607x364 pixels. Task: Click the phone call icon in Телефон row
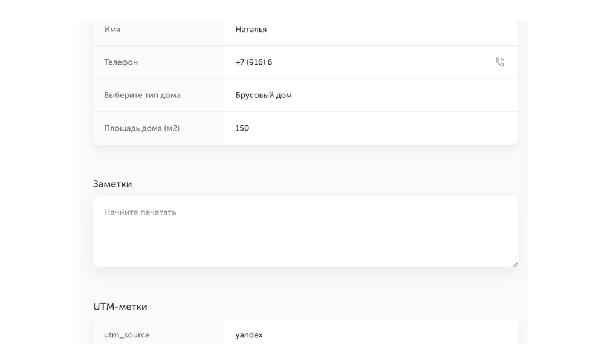coord(500,62)
